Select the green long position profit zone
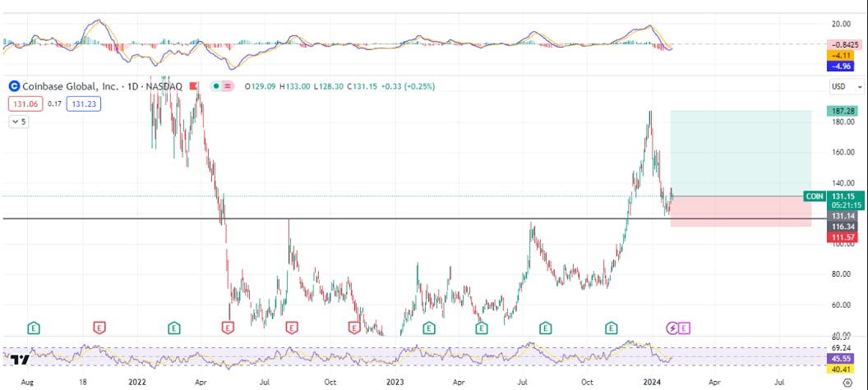This screenshot has width=868, height=390. coord(741,154)
